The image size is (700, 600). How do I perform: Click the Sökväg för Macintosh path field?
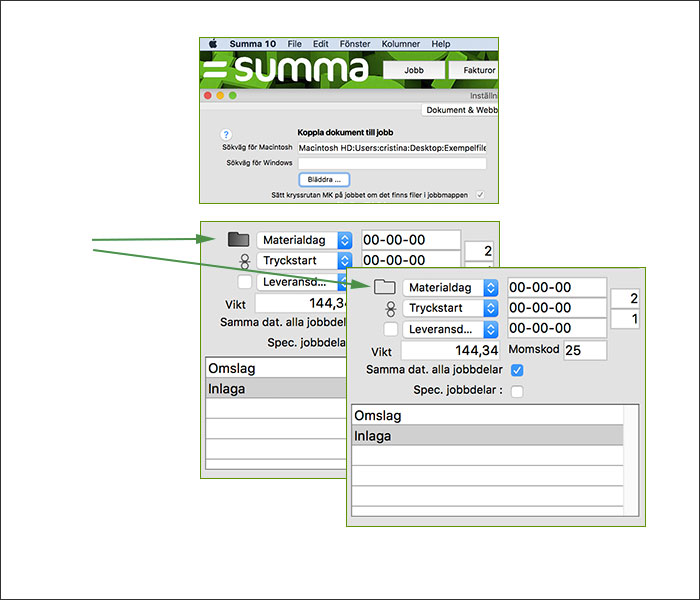tap(392, 148)
